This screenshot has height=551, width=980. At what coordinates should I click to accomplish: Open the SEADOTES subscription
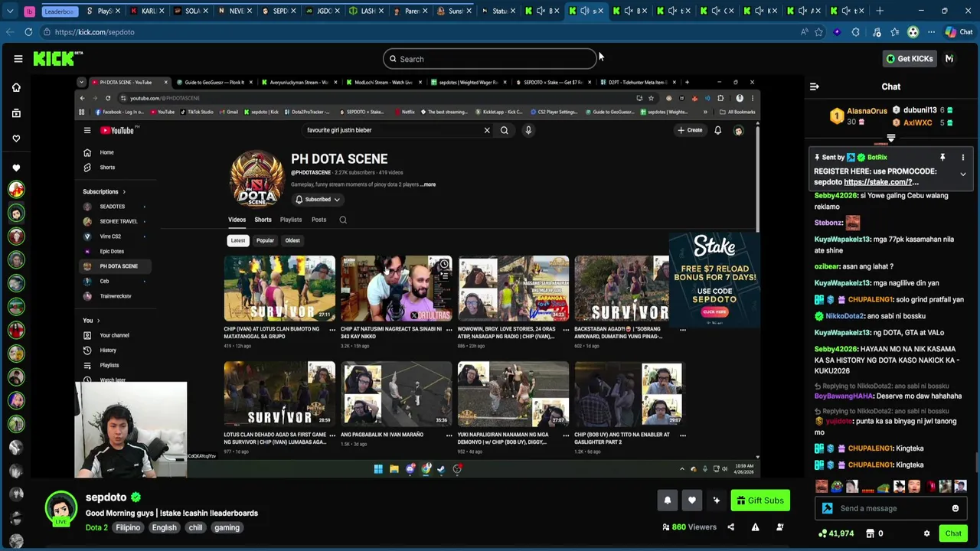point(113,207)
